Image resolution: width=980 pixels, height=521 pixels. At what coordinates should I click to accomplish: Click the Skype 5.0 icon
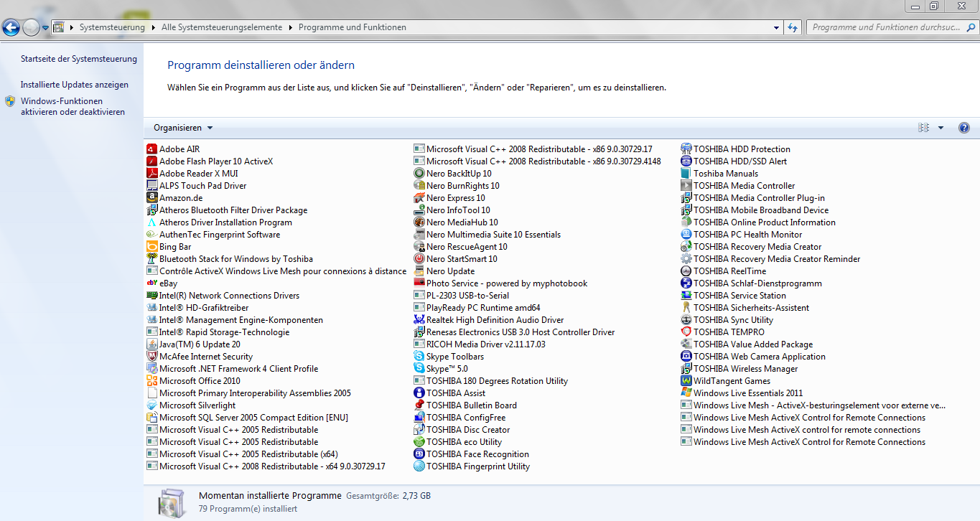click(x=419, y=369)
